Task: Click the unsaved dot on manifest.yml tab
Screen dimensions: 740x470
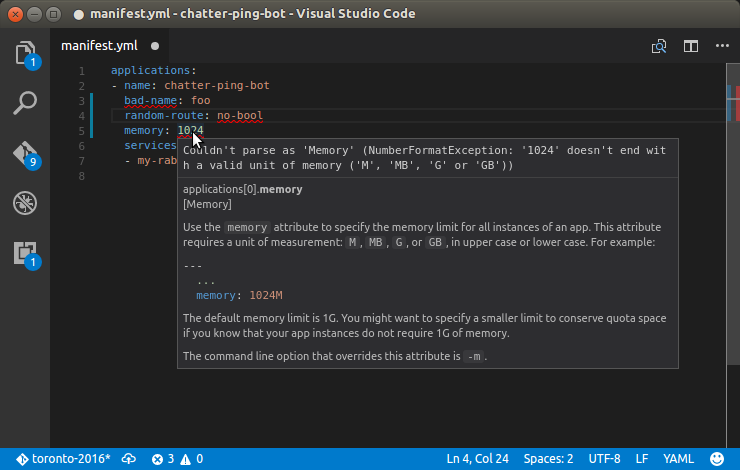Action: (x=155, y=46)
